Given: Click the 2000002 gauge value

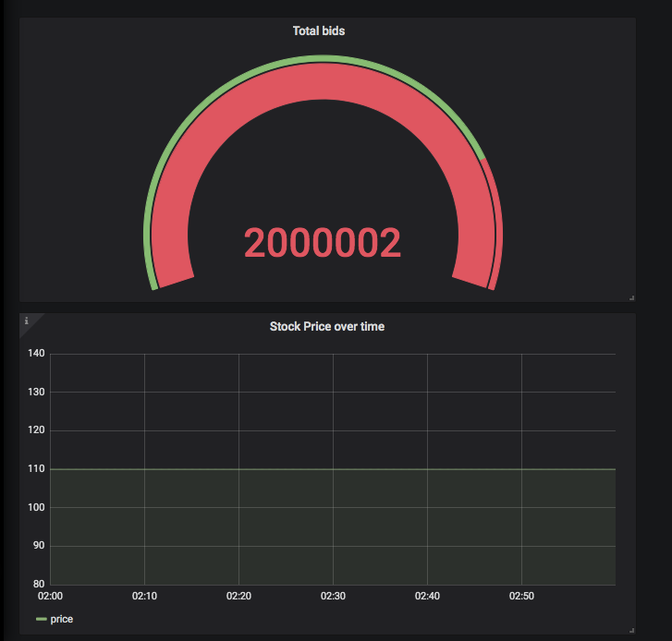Looking at the screenshot, I should [322, 244].
